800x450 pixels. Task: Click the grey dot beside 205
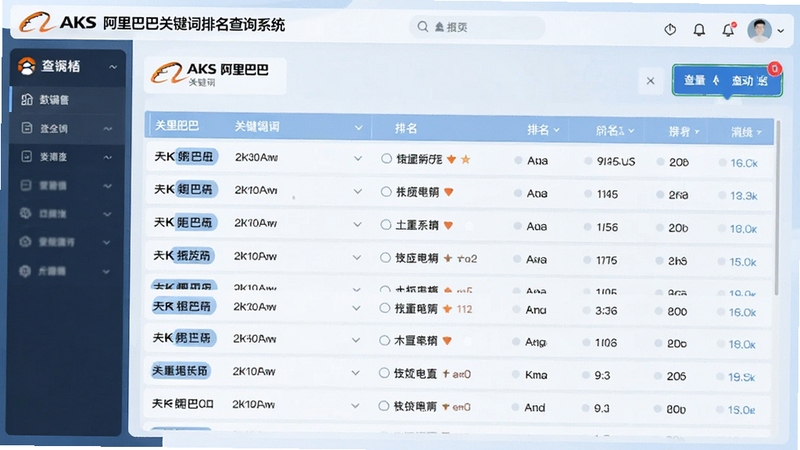click(x=658, y=376)
